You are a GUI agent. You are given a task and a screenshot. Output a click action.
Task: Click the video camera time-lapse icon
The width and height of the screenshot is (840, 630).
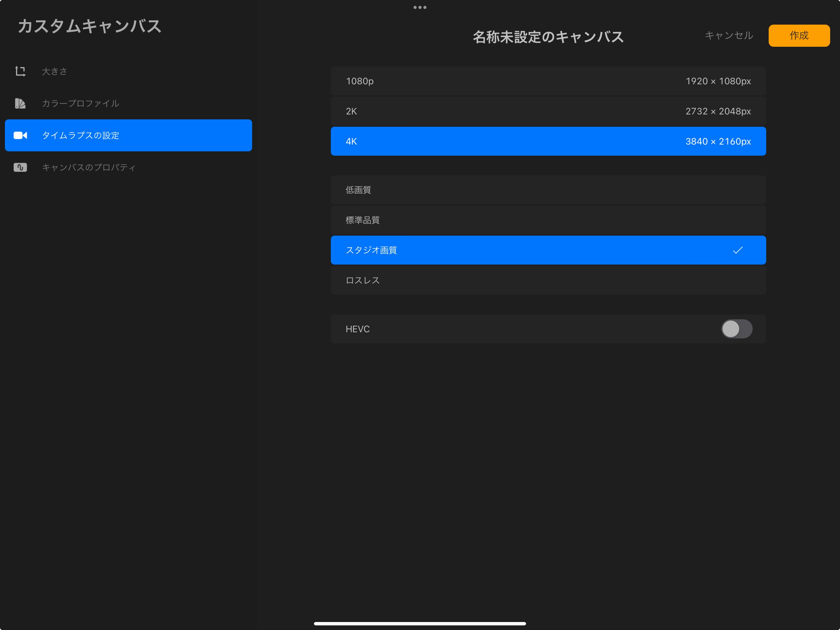[x=20, y=135]
